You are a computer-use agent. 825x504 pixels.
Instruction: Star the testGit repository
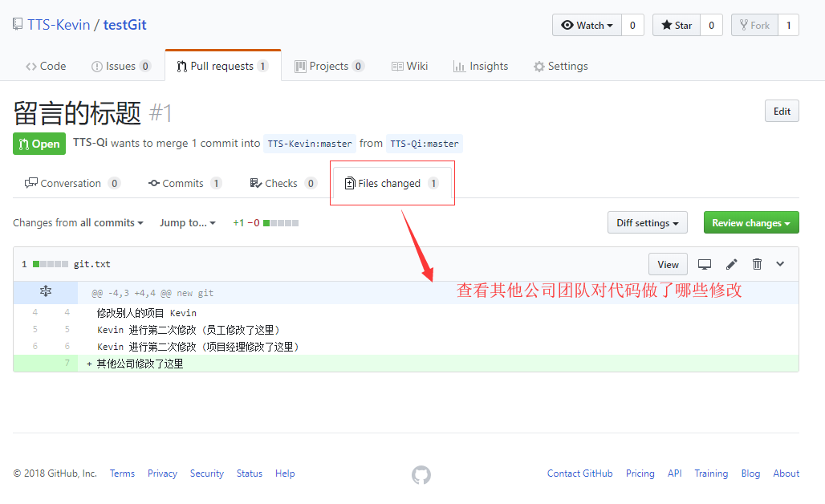click(676, 25)
